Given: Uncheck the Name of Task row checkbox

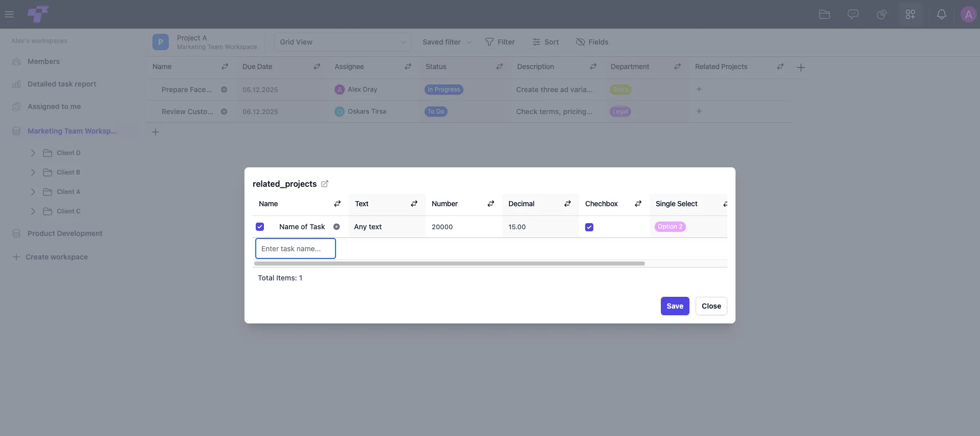Looking at the screenshot, I should (260, 227).
